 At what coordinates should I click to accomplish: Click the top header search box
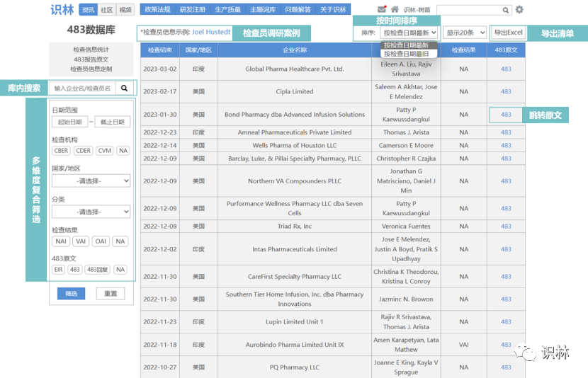[x=470, y=10]
